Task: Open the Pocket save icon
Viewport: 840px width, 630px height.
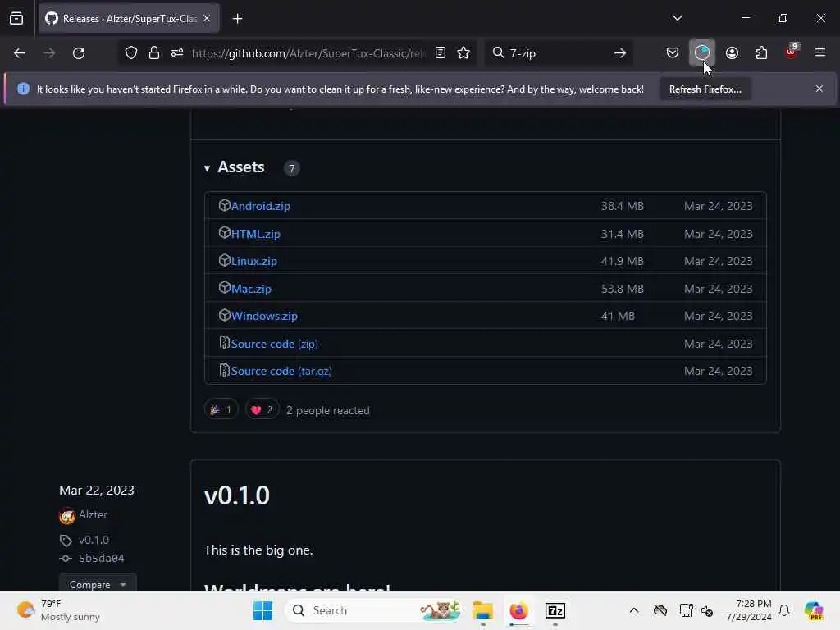Action: [673, 52]
